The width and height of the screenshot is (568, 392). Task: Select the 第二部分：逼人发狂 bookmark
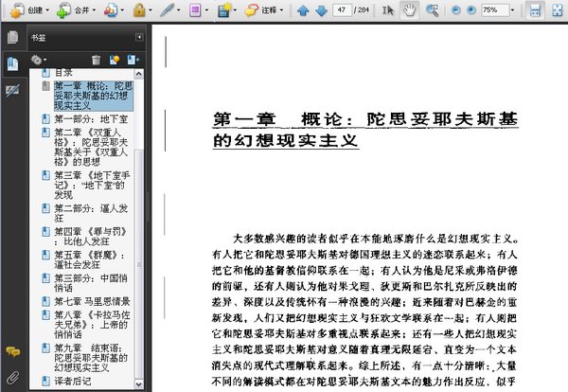tap(91, 213)
